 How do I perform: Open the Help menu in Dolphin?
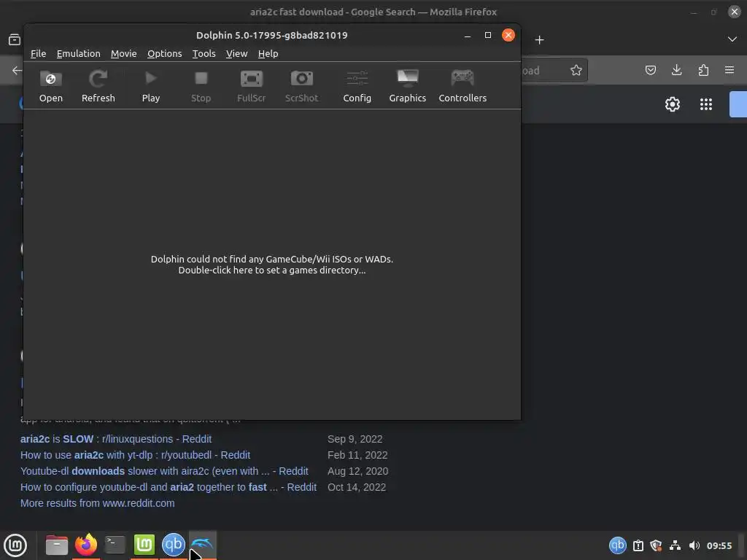pyautogui.click(x=268, y=54)
